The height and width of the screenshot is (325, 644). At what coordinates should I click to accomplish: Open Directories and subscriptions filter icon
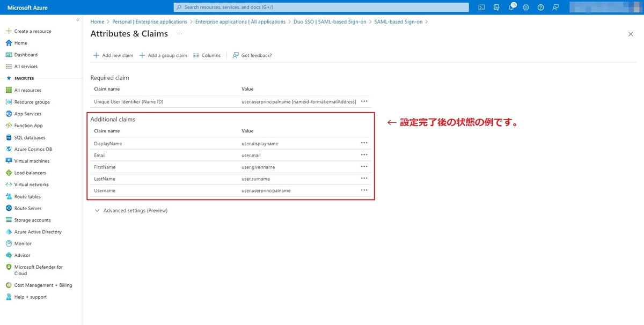click(x=496, y=8)
